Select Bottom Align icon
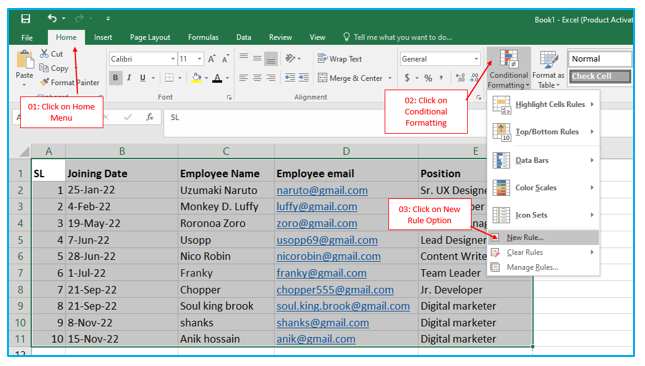This screenshot has height=366, width=645. tap(271, 59)
